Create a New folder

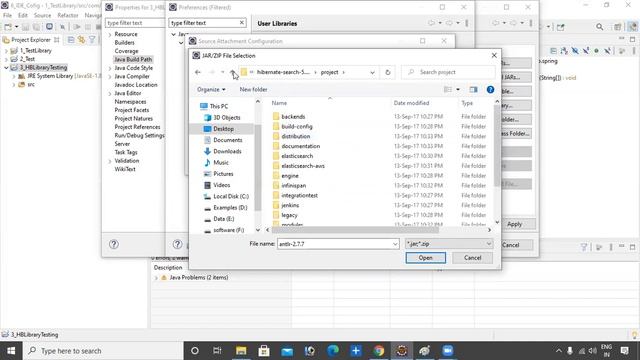point(253,89)
